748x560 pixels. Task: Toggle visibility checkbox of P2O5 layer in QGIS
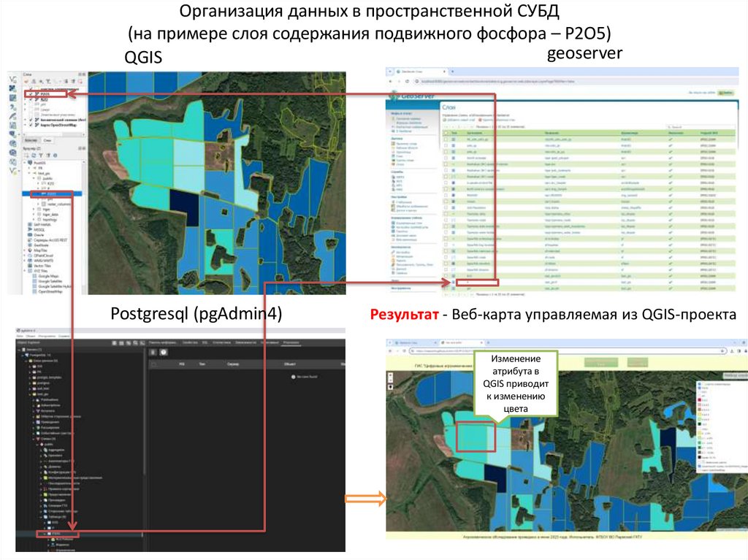[31, 94]
